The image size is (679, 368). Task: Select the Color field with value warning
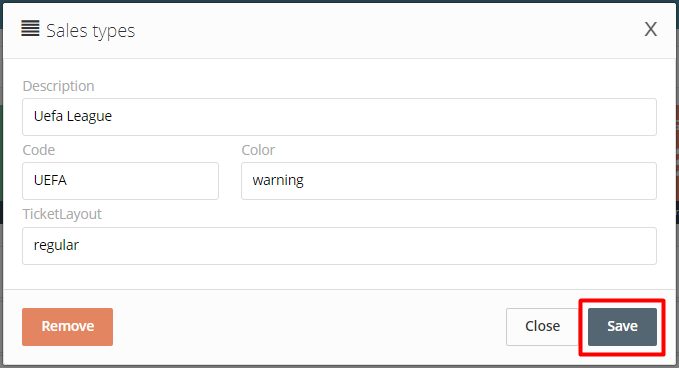(x=449, y=181)
